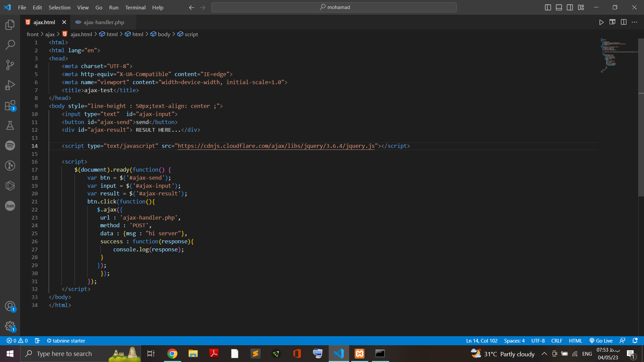Expand the ajax breadcrumb folder
644x362 pixels.
pos(50,34)
